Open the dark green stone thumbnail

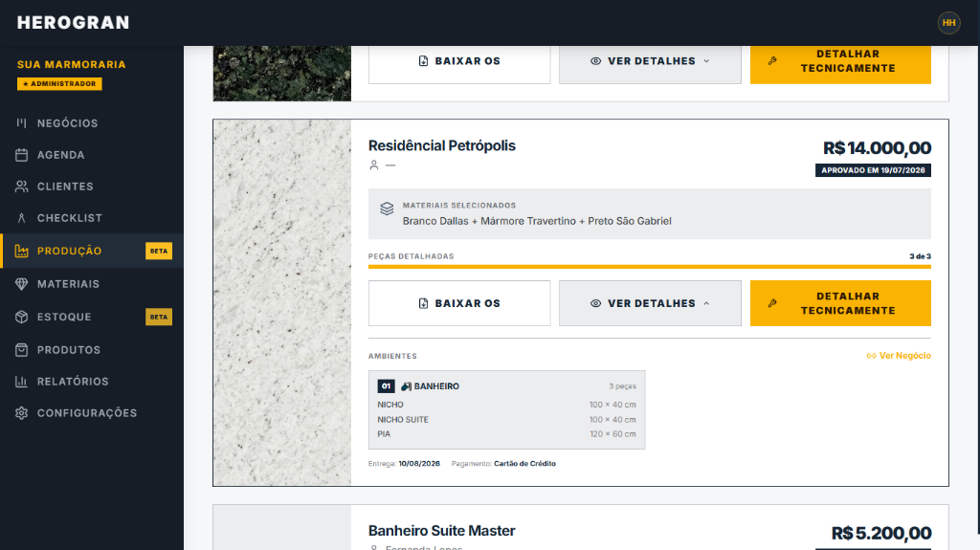[282, 73]
